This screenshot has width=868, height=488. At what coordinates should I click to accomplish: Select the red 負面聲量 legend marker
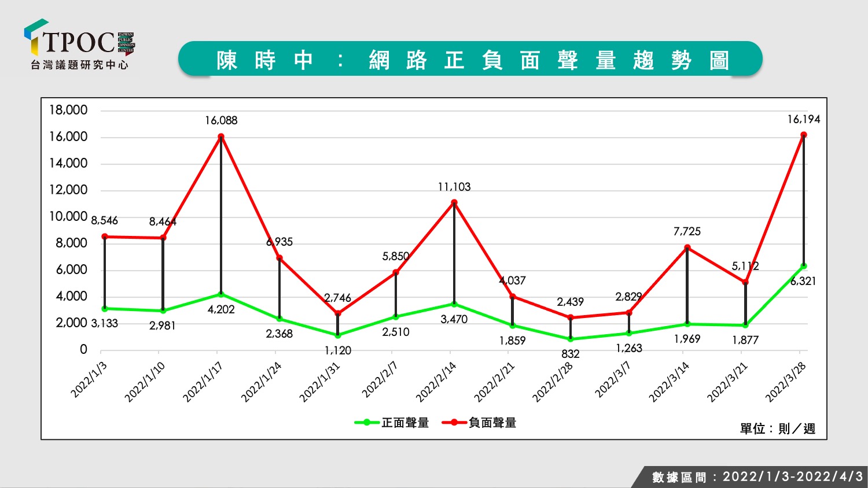pos(454,423)
